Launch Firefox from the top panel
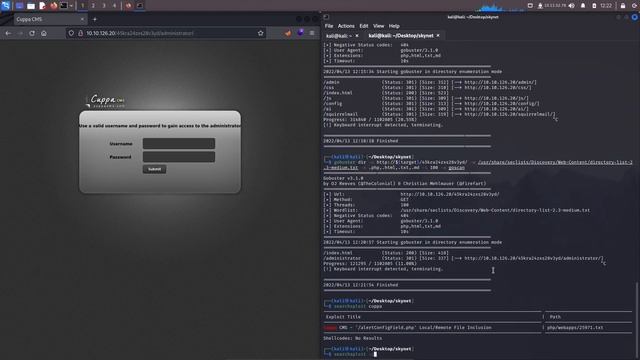640x360 pixels. 53,6
